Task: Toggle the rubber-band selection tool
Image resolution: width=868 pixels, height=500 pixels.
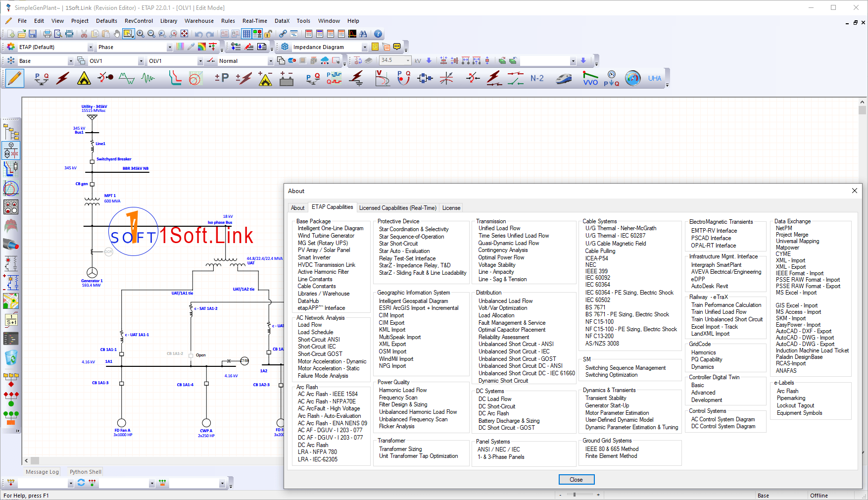Action: [x=129, y=34]
